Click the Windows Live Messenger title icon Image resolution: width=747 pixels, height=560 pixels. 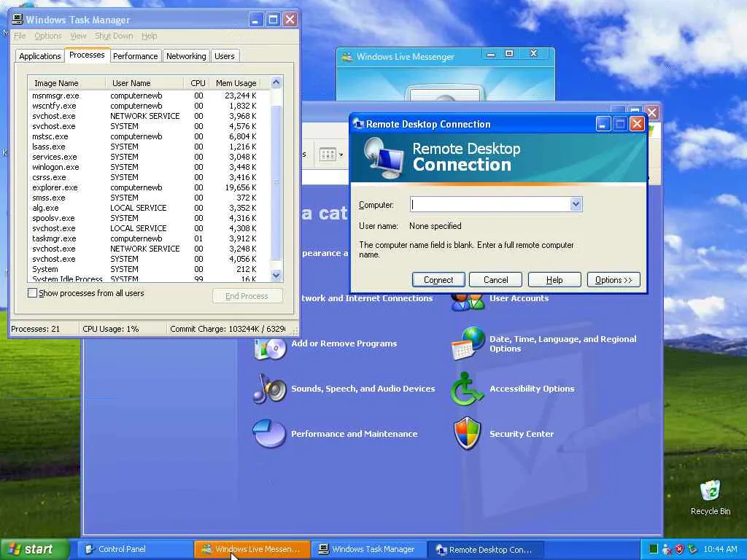pyautogui.click(x=347, y=57)
